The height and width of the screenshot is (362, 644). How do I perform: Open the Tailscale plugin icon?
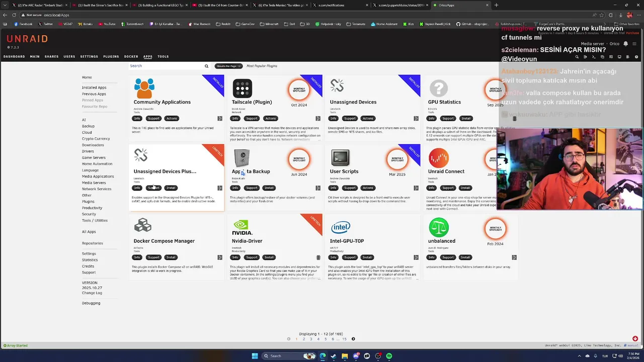[x=242, y=88]
